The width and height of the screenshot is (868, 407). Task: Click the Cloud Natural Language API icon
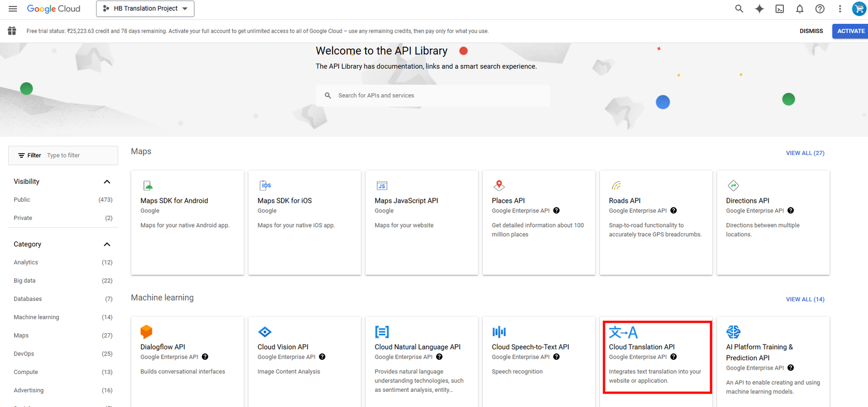click(x=382, y=332)
